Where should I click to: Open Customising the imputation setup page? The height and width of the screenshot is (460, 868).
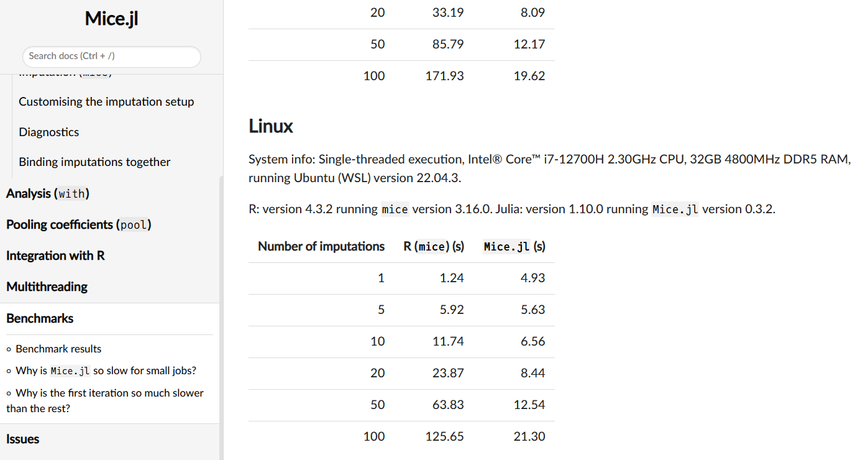click(x=106, y=102)
